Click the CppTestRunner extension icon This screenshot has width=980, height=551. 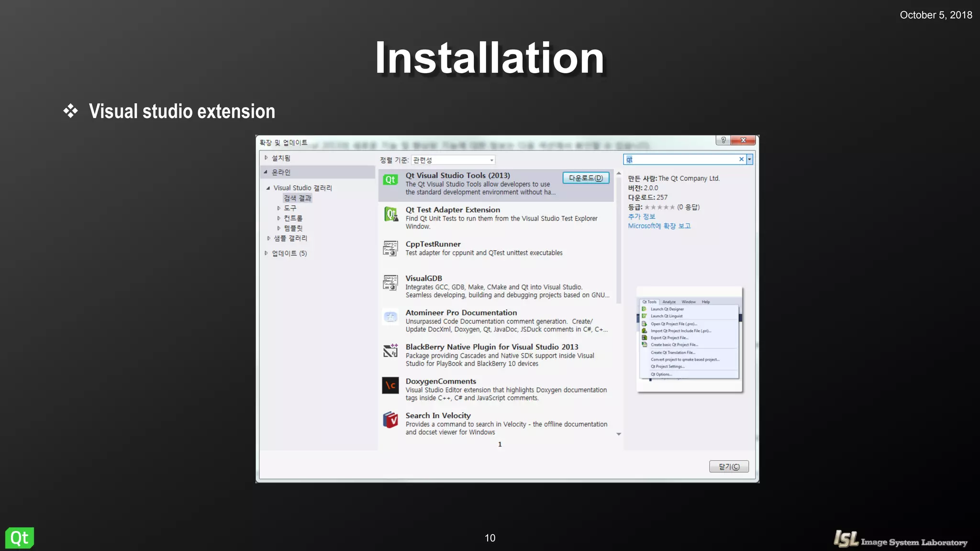pyautogui.click(x=390, y=249)
